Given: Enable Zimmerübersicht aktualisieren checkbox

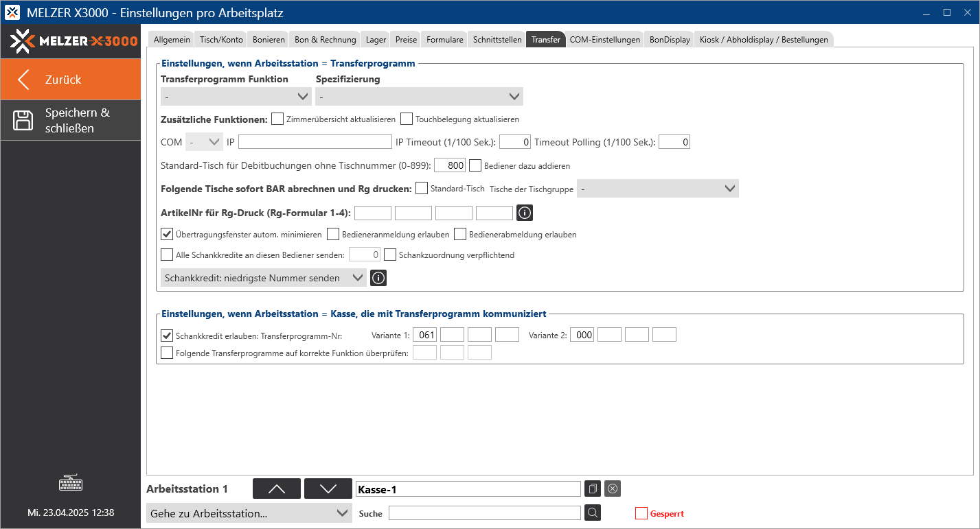Looking at the screenshot, I should pos(277,119).
